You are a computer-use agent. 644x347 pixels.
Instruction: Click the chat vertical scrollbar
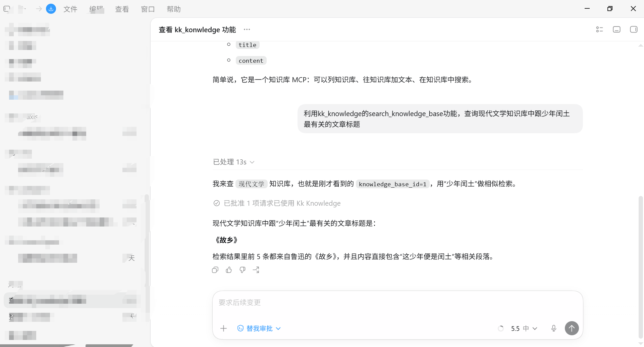(x=641, y=267)
